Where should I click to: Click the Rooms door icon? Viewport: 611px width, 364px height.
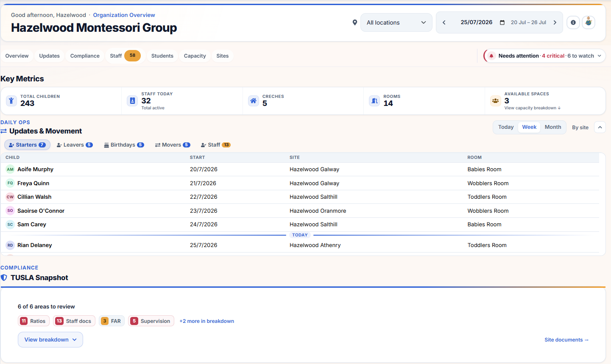(x=374, y=101)
